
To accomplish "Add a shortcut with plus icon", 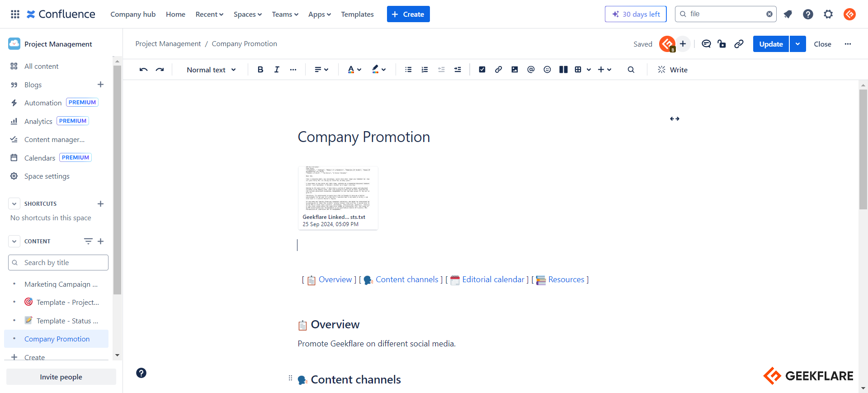I will point(100,204).
